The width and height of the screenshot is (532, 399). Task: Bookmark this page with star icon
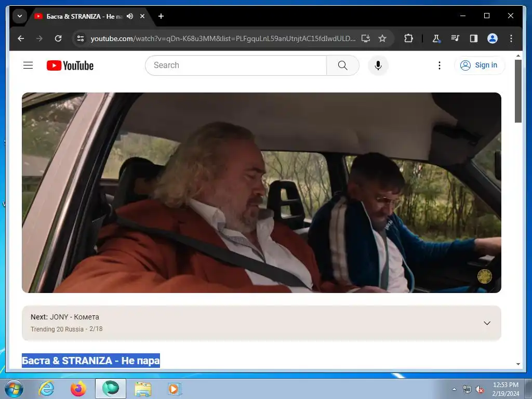click(382, 38)
